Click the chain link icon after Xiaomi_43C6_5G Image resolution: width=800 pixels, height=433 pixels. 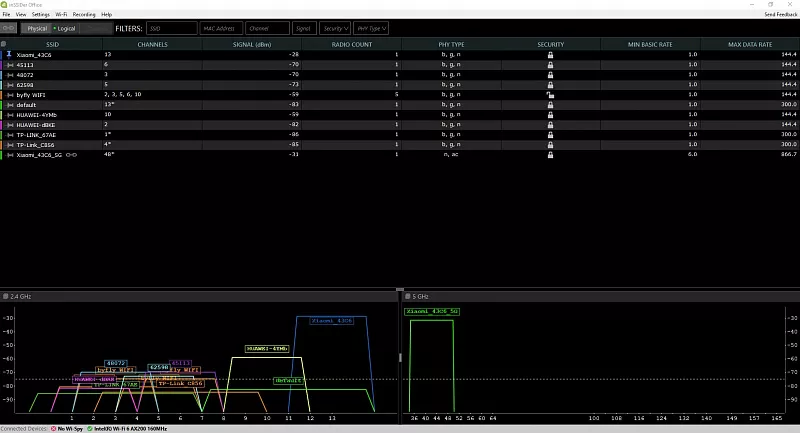coord(70,154)
